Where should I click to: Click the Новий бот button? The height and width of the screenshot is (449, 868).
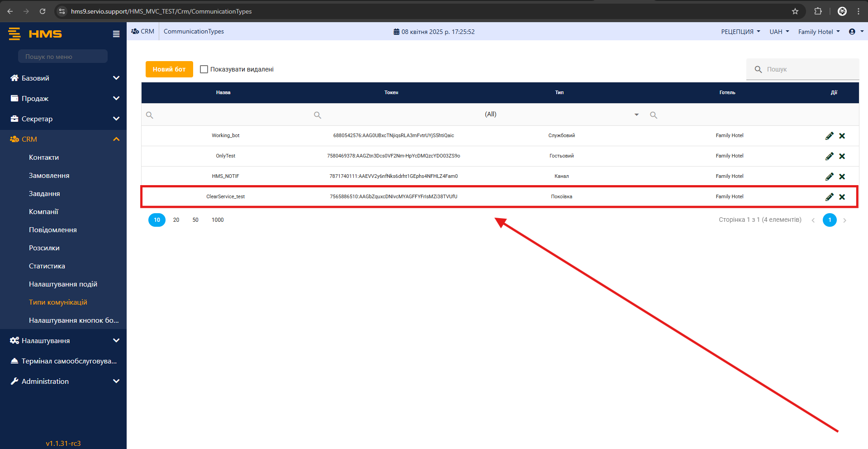(x=169, y=69)
